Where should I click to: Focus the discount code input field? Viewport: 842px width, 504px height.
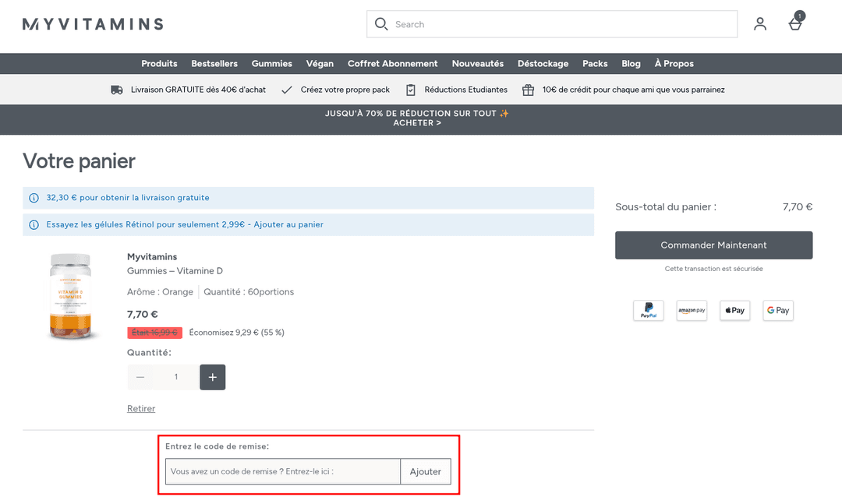pyautogui.click(x=283, y=472)
